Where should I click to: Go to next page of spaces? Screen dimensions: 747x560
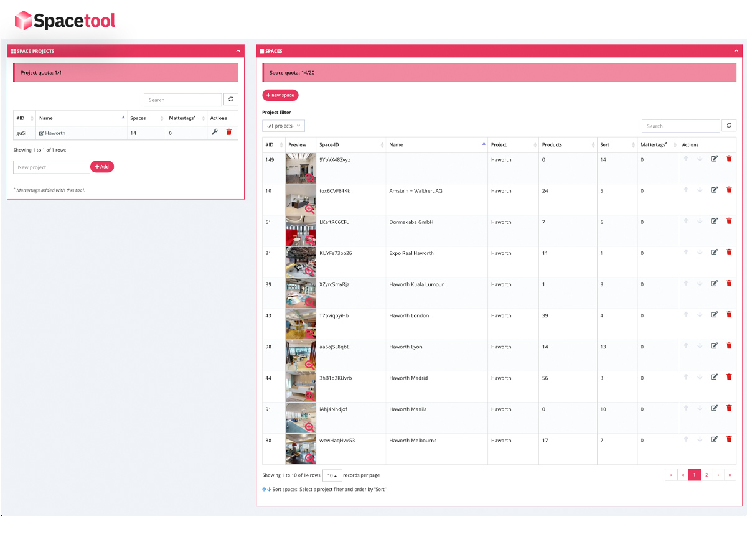tap(718, 475)
